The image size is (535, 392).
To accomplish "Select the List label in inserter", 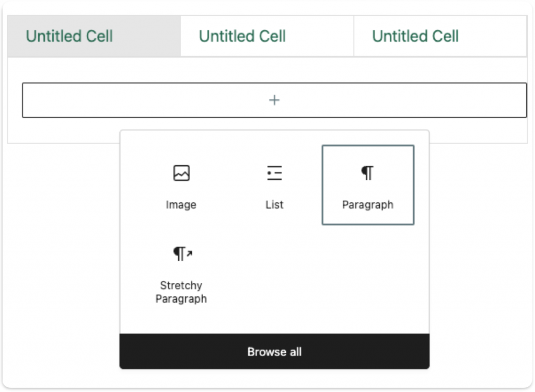I will coord(274,204).
